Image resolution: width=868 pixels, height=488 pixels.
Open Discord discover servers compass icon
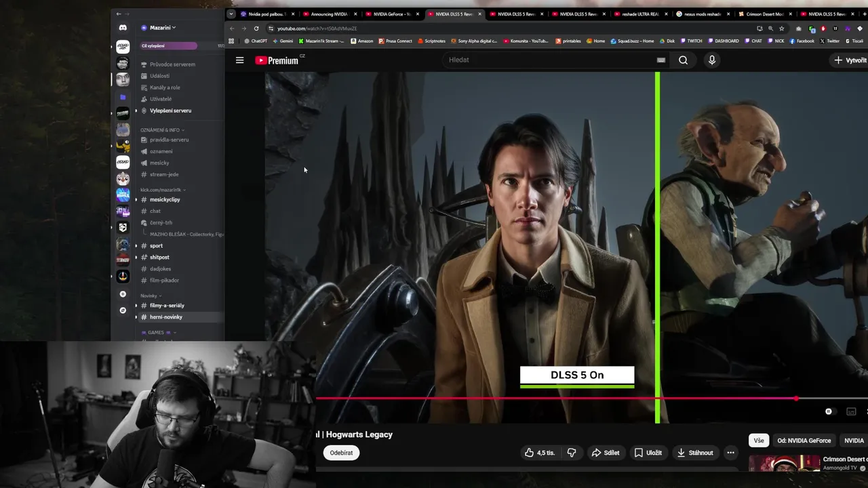(123, 310)
